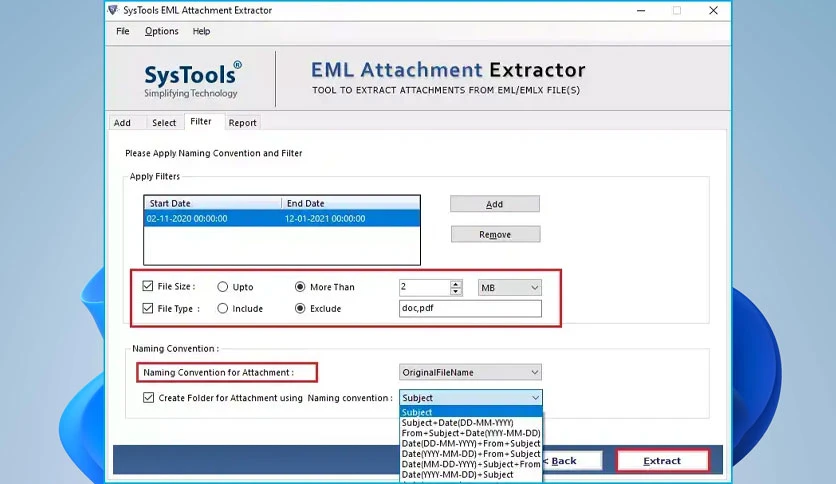
Task: Select the Upto radio button
Action: pos(222,287)
